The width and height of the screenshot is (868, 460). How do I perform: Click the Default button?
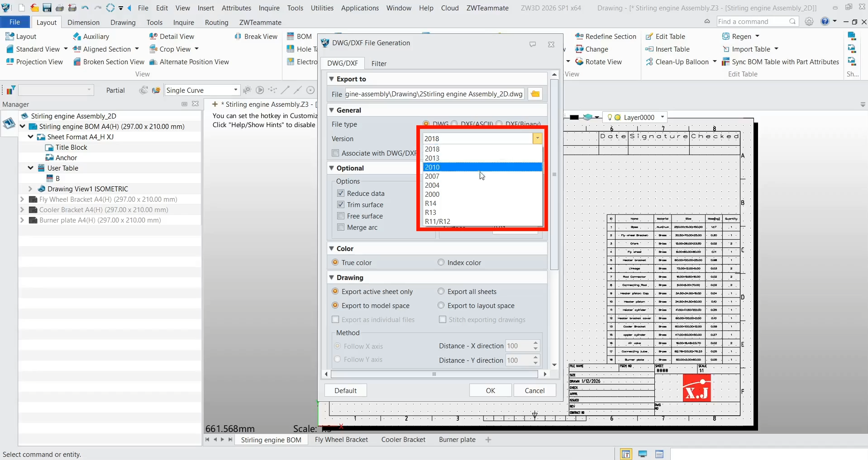[x=345, y=390]
